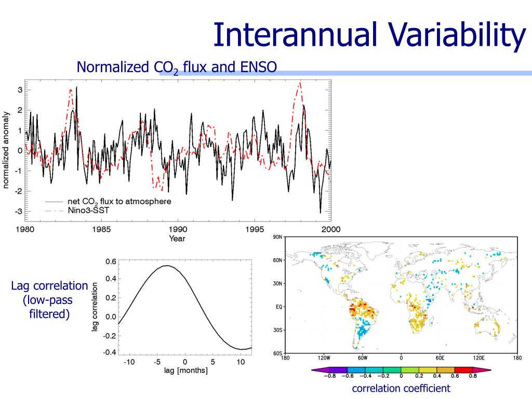
Task: Click the -0.4 tick on lag correlation axis
Action: [110, 353]
